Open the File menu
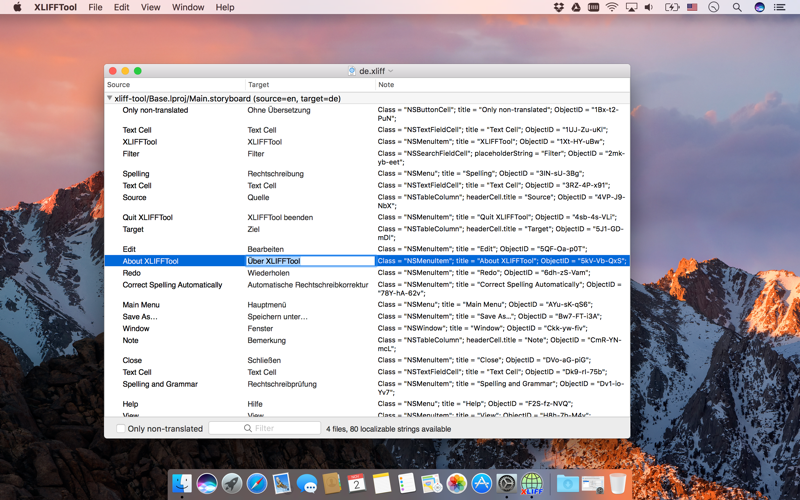Screen dimensions: 800x500 (x=95, y=7)
